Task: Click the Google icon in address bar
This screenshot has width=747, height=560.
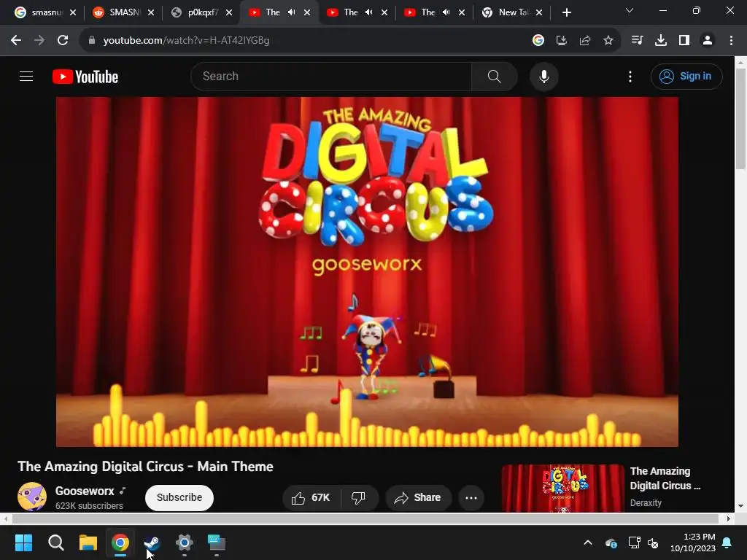Action: click(x=538, y=41)
